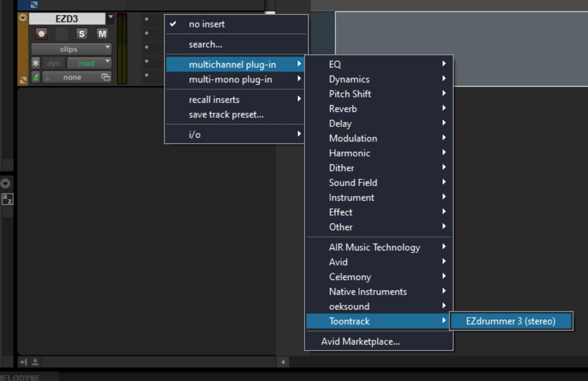Open the read automation mode dropdown

pyautogui.click(x=89, y=63)
